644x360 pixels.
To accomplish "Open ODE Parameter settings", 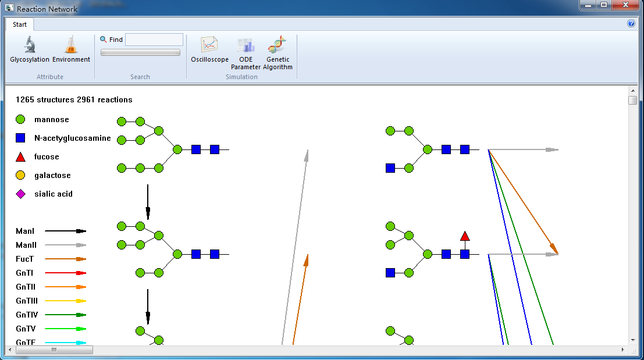I will 245,54.
